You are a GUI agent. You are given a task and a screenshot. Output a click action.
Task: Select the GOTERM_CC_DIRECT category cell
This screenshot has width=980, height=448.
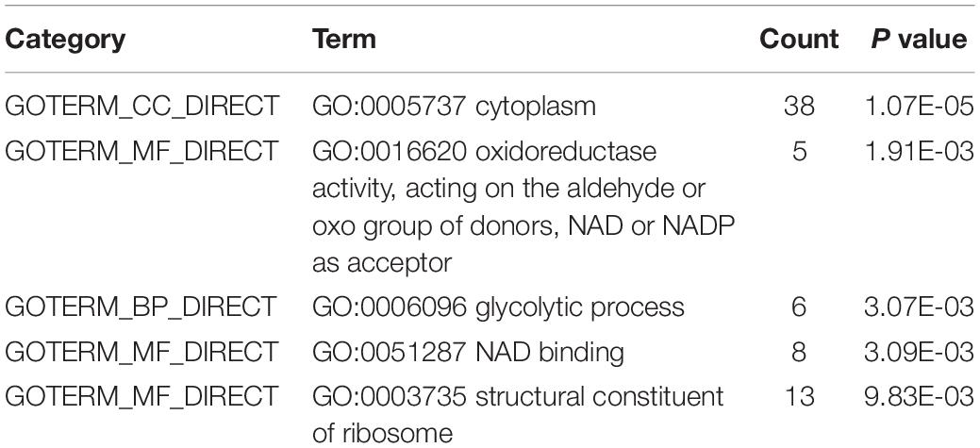(x=141, y=107)
